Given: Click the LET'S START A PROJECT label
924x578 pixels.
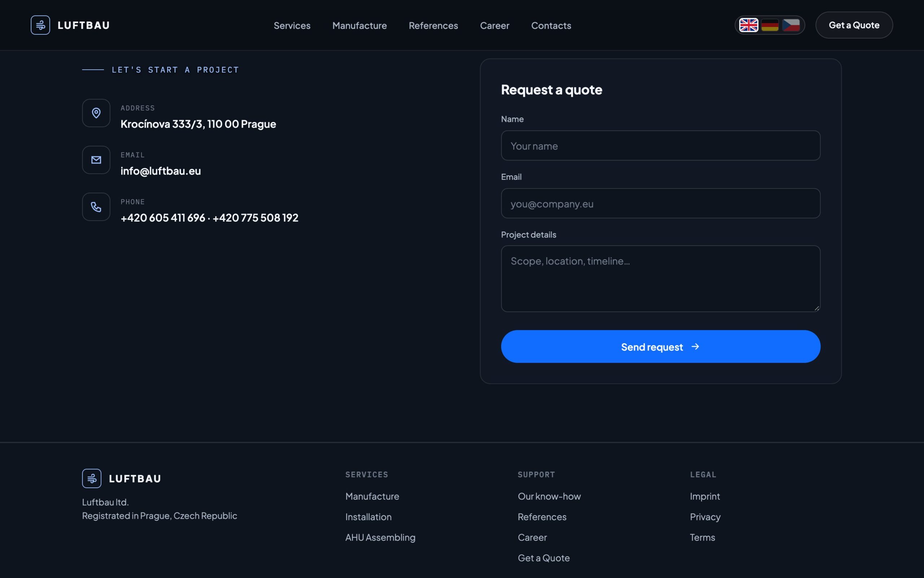Looking at the screenshot, I should pos(175,70).
